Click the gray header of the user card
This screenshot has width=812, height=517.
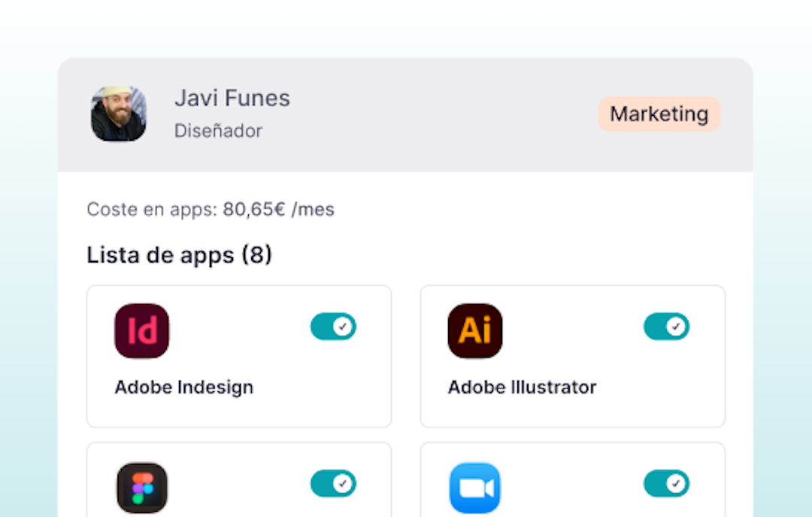pos(405,114)
